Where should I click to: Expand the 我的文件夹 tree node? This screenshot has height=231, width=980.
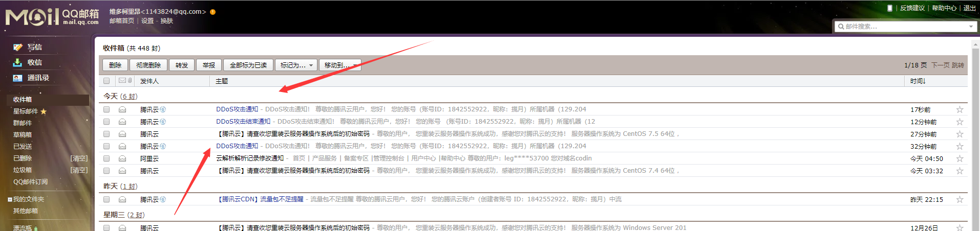click(x=10, y=199)
